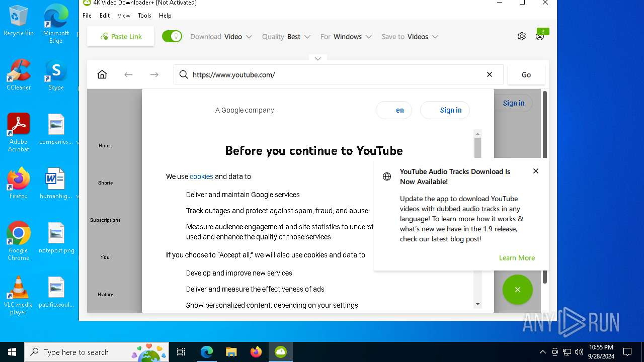Click the Go button
This screenshot has width=644, height=362.
coord(526,74)
